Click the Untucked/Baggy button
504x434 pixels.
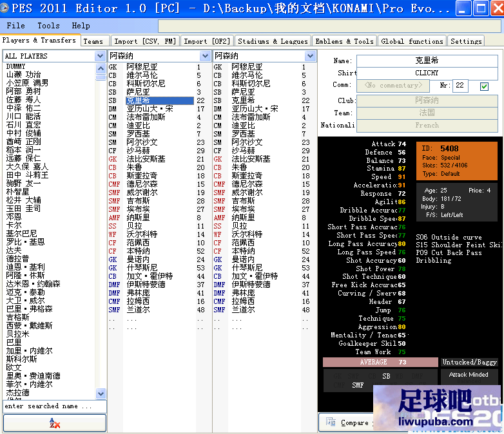click(x=469, y=362)
